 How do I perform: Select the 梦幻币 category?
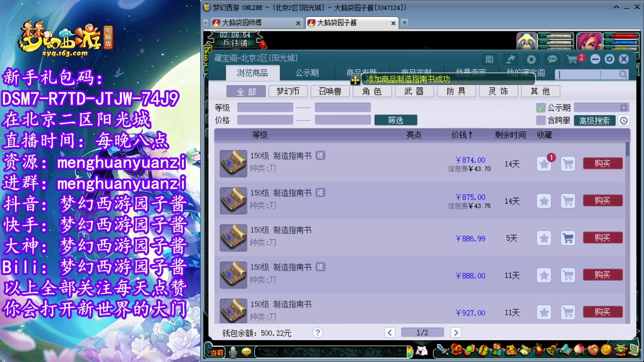pyautogui.click(x=288, y=91)
